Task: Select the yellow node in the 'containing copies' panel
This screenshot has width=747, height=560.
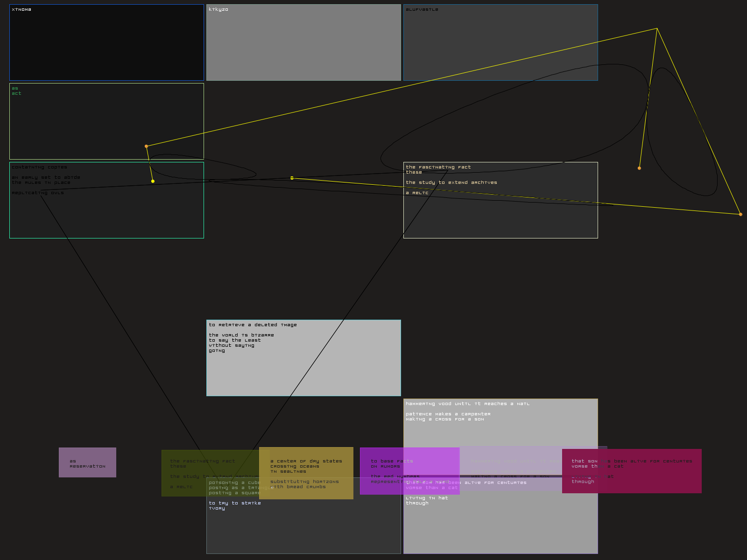Action: [153, 181]
